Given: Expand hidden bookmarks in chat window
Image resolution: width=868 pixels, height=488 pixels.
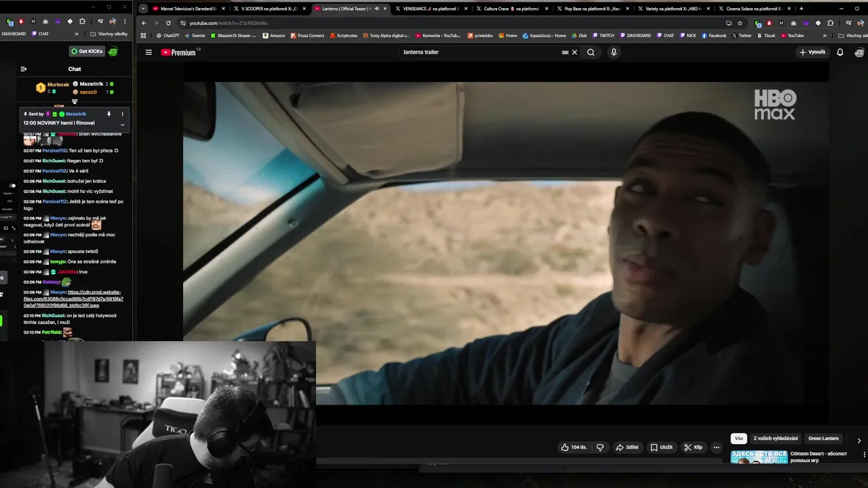Looking at the screenshot, I should (x=76, y=34).
